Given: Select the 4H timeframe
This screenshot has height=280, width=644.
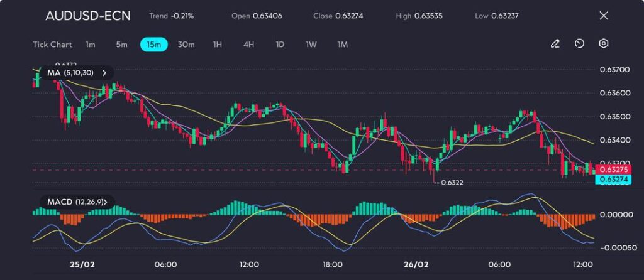Looking at the screenshot, I should pos(248,45).
